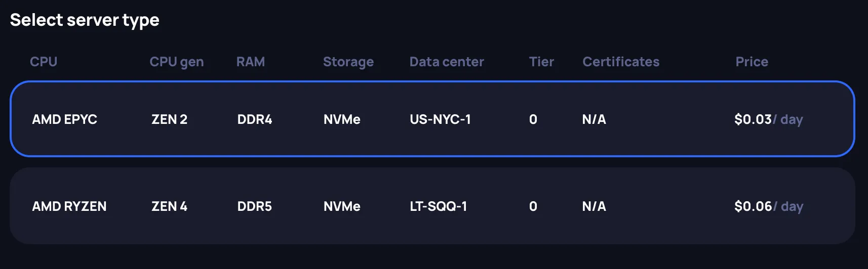Viewport: 868px width, 269px height.
Task: Click the Select server type heading
Action: click(x=85, y=20)
